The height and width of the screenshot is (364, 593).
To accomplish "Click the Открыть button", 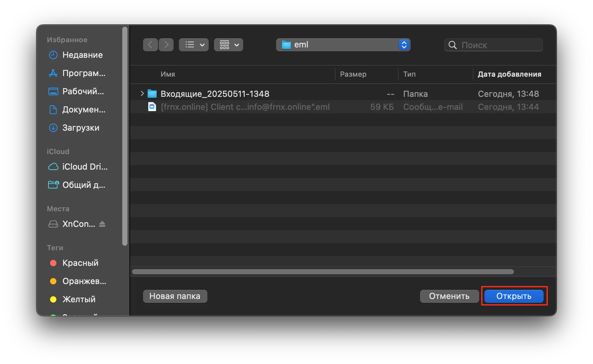I will point(514,296).
